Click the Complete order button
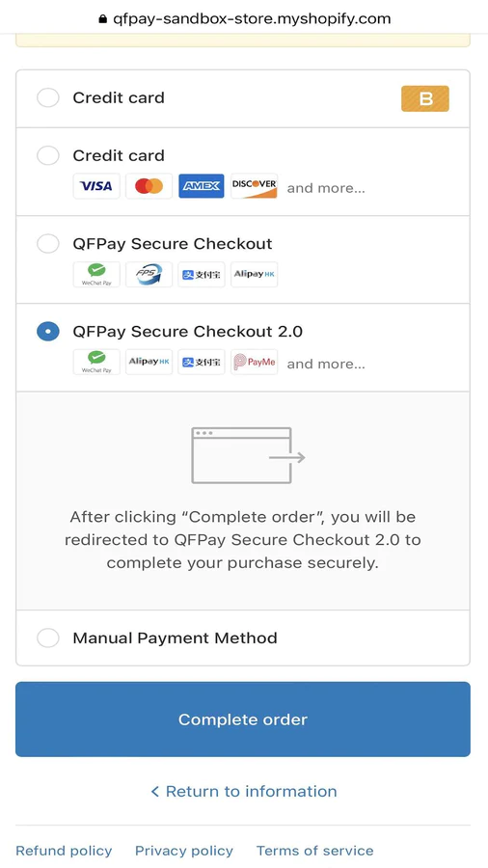488x868 pixels. click(243, 719)
